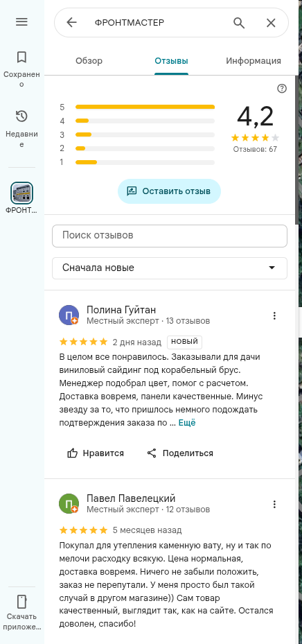Click the name Полина Гуйтан
Image resolution: width=302 pixels, height=644 pixels.
[x=121, y=310]
